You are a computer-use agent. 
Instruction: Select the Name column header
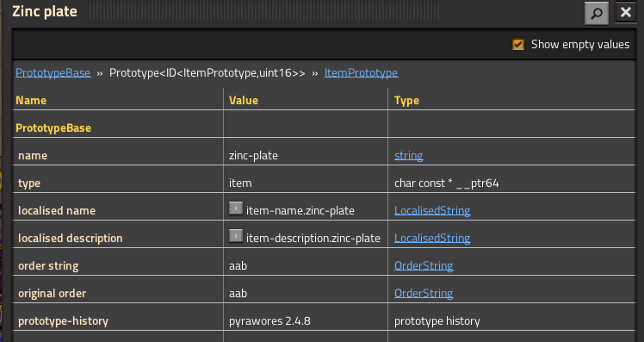[31, 100]
